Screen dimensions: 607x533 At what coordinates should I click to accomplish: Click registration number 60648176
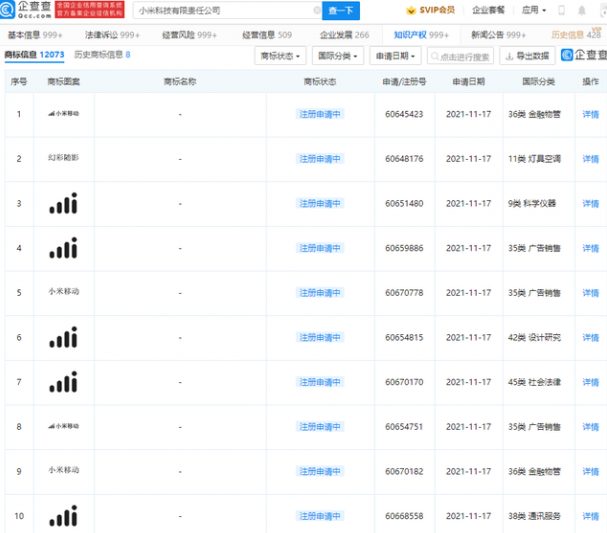404,159
